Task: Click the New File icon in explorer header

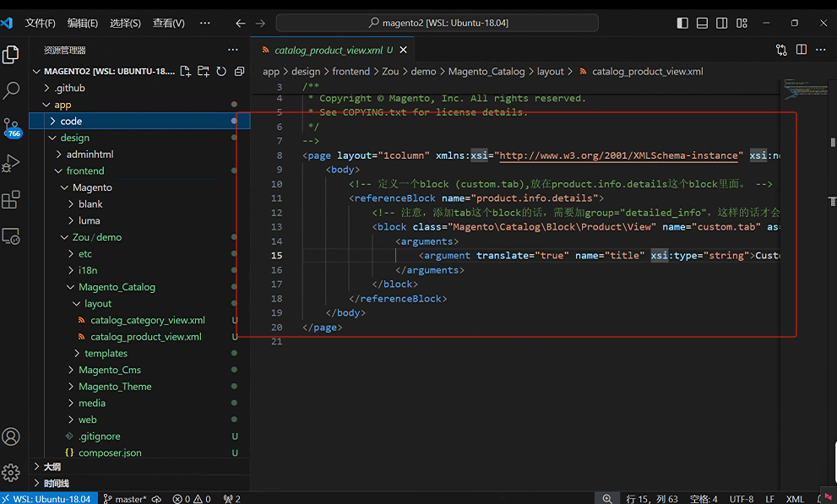Action: [185, 72]
